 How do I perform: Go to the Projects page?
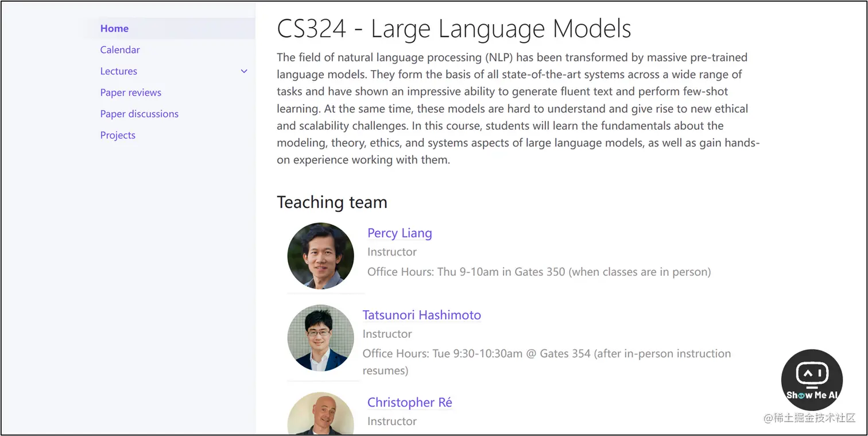pyautogui.click(x=118, y=136)
